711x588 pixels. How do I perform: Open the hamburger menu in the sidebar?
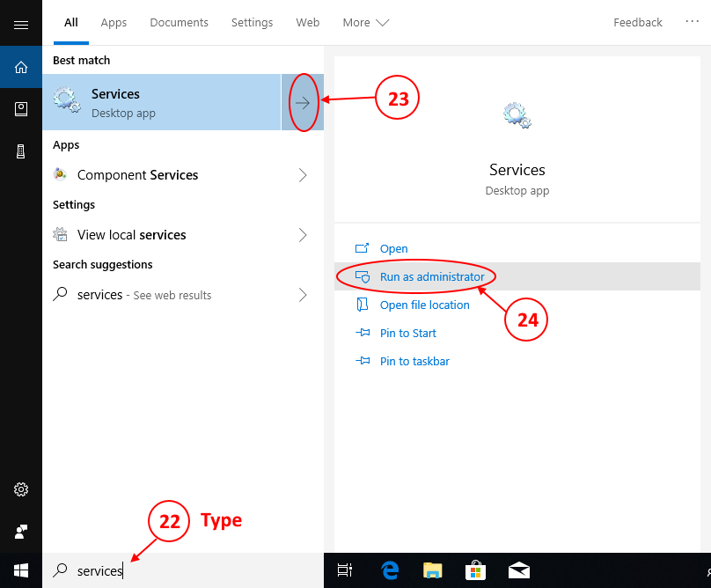pos(21,25)
